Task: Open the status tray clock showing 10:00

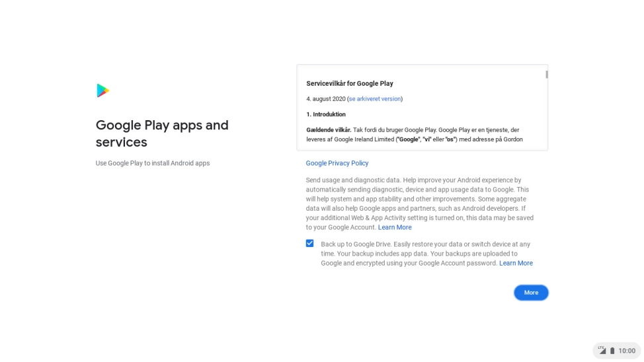Action: [627, 351]
